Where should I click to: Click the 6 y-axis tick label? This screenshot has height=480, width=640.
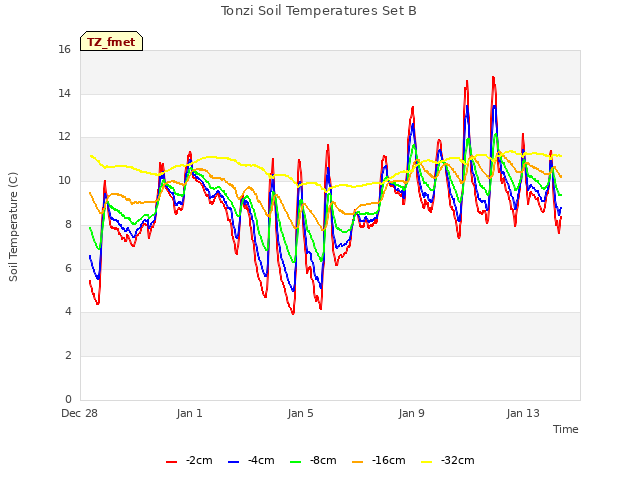click(68, 268)
